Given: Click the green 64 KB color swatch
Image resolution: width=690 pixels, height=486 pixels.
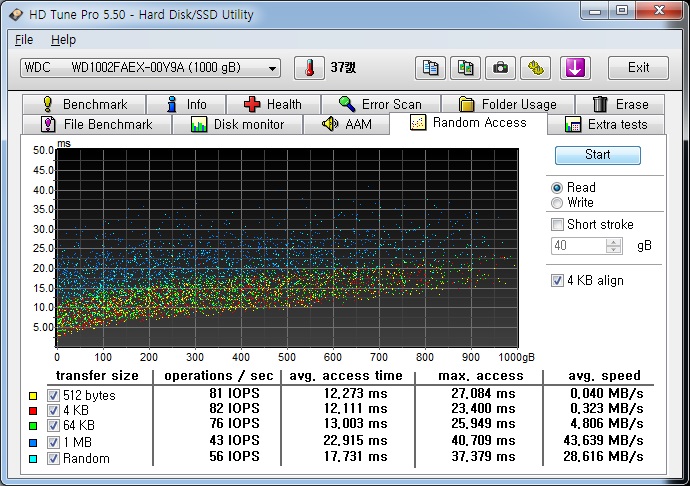Looking at the screenshot, I should coord(33,426).
